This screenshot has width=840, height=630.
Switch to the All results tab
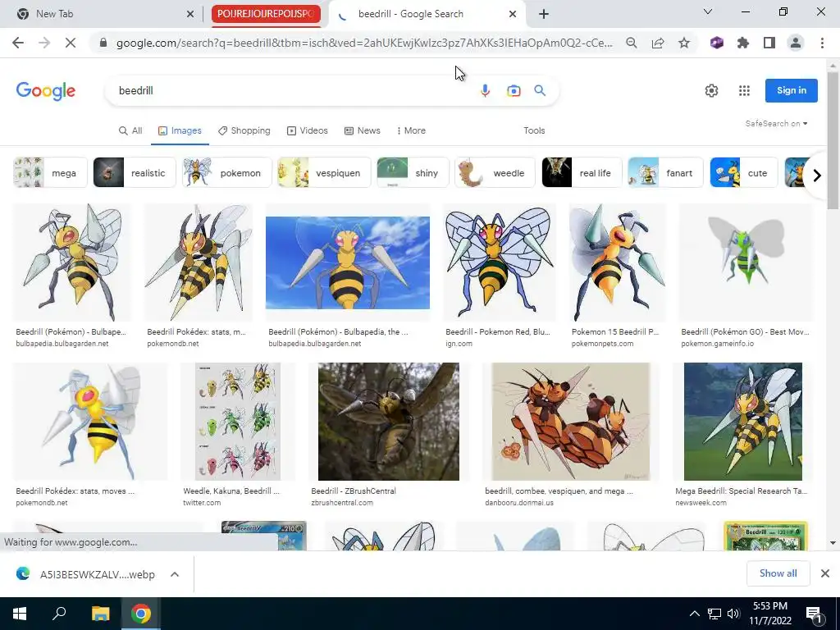click(x=130, y=130)
